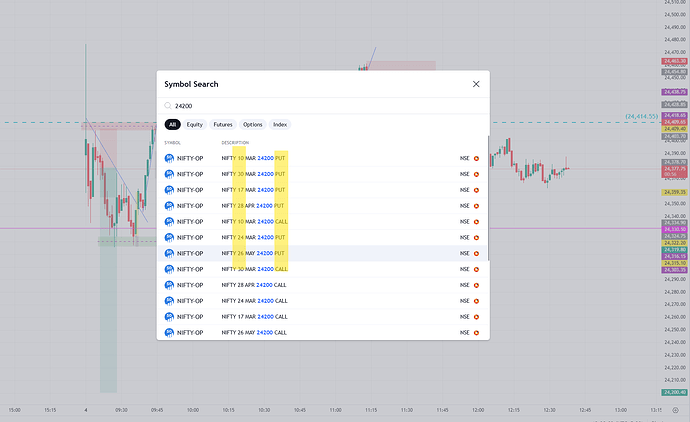Select NIFTY 10 MAR 24200 PUT result

(254, 158)
